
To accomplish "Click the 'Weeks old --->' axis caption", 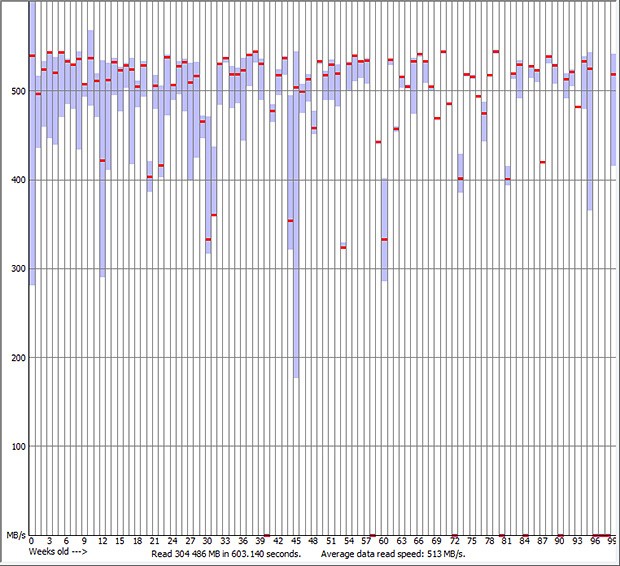I will (x=58, y=551).
